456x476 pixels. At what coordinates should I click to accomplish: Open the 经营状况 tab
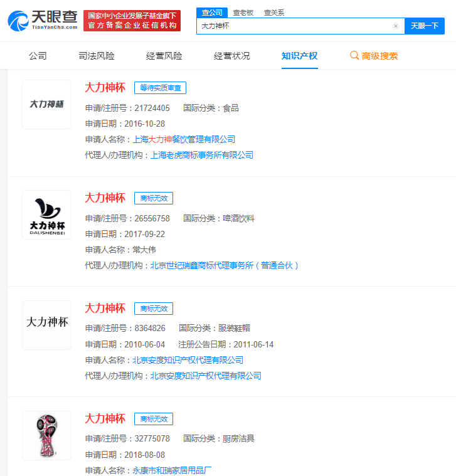click(x=232, y=56)
